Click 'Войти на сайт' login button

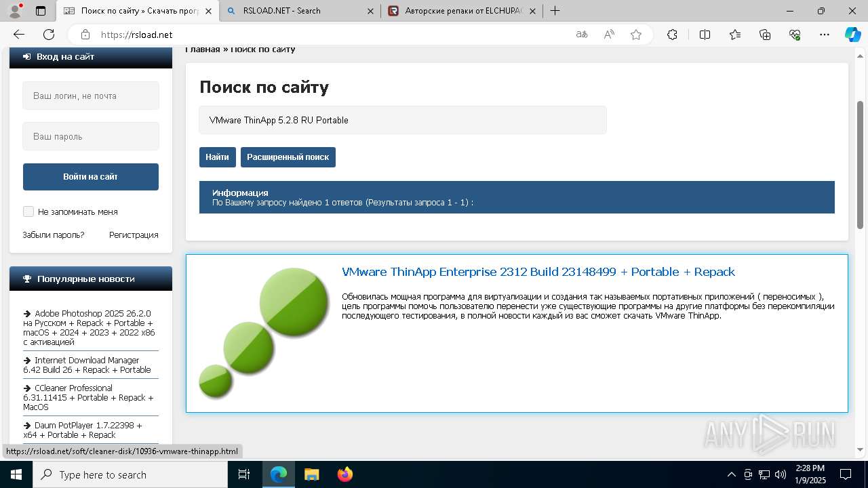pyautogui.click(x=91, y=176)
